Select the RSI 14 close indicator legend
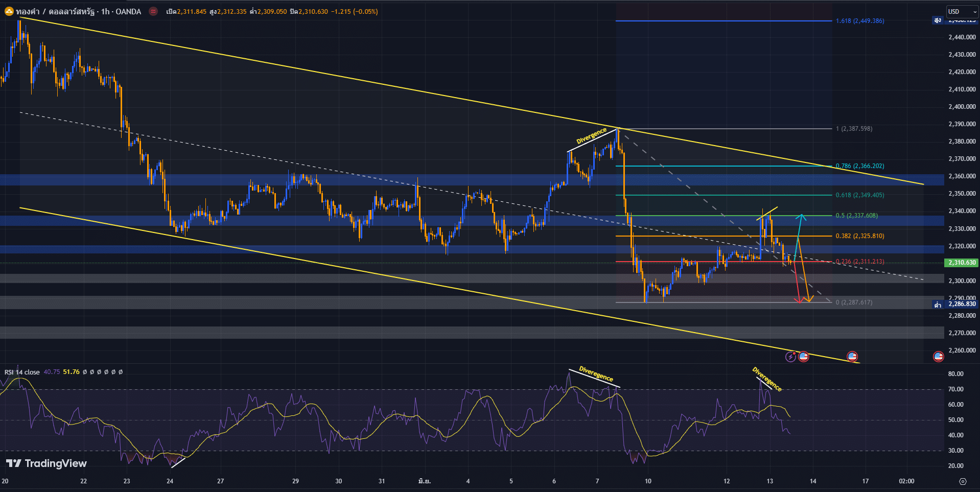The width and height of the screenshot is (980, 492). coord(22,372)
